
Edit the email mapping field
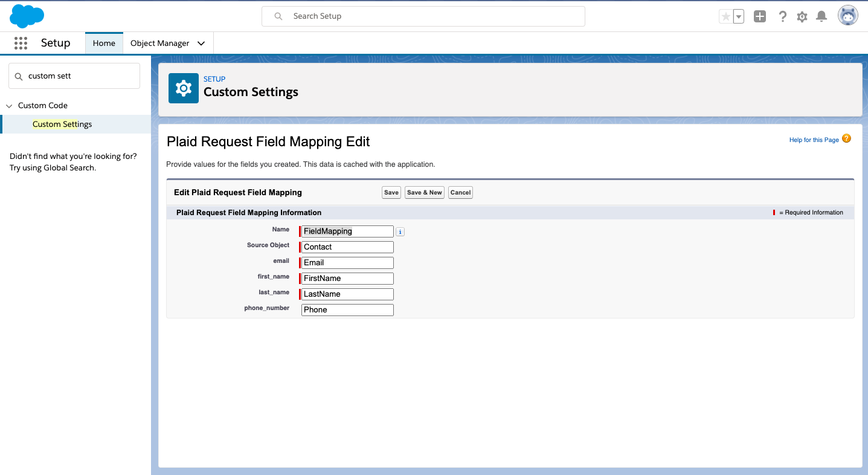tap(347, 263)
